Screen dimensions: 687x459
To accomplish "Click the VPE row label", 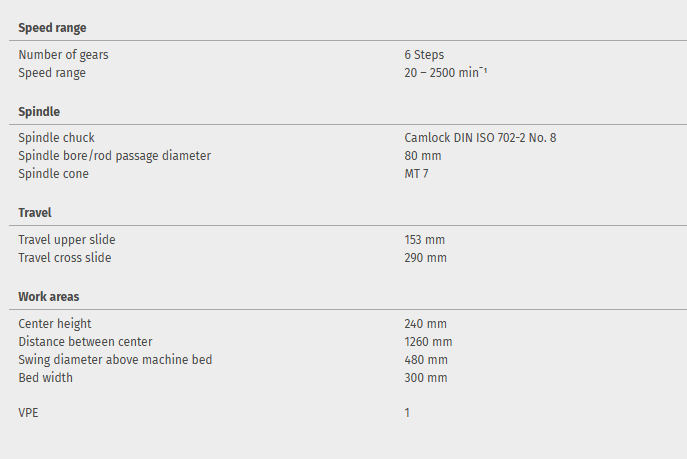I will point(29,412).
